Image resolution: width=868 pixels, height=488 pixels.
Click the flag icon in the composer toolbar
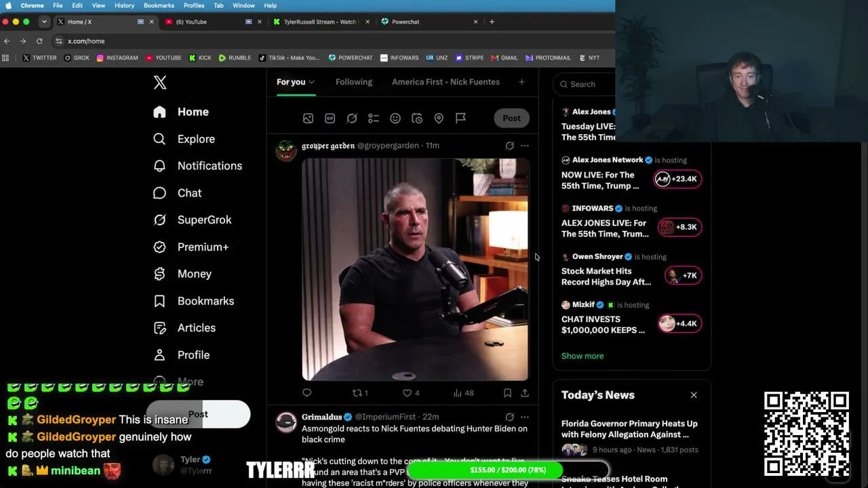(460, 119)
